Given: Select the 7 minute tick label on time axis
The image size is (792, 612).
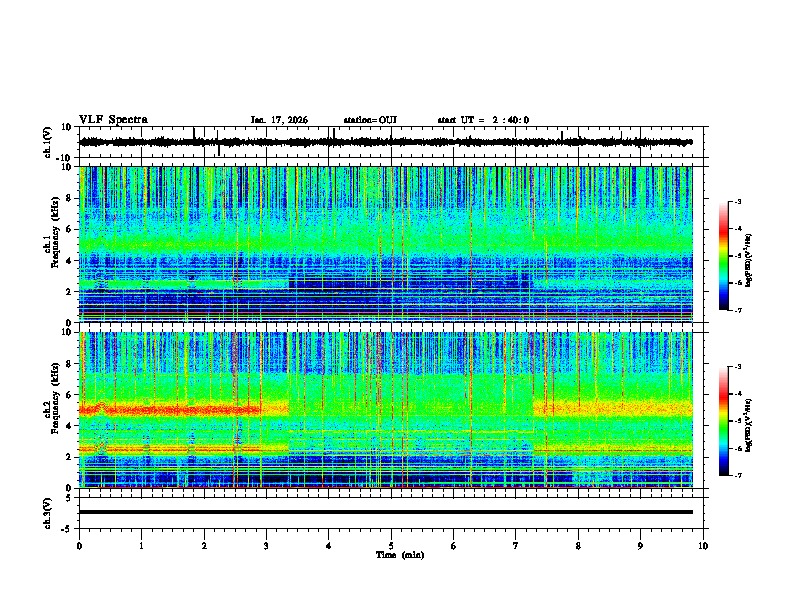Looking at the screenshot, I should [515, 546].
